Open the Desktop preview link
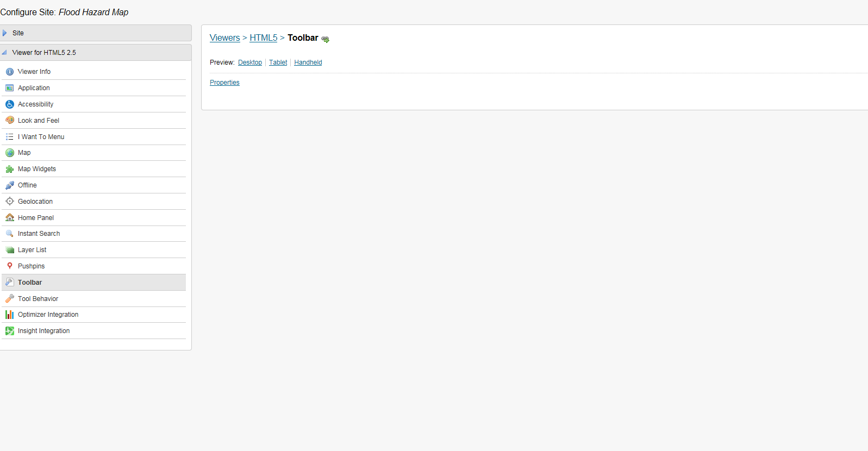 pos(250,62)
